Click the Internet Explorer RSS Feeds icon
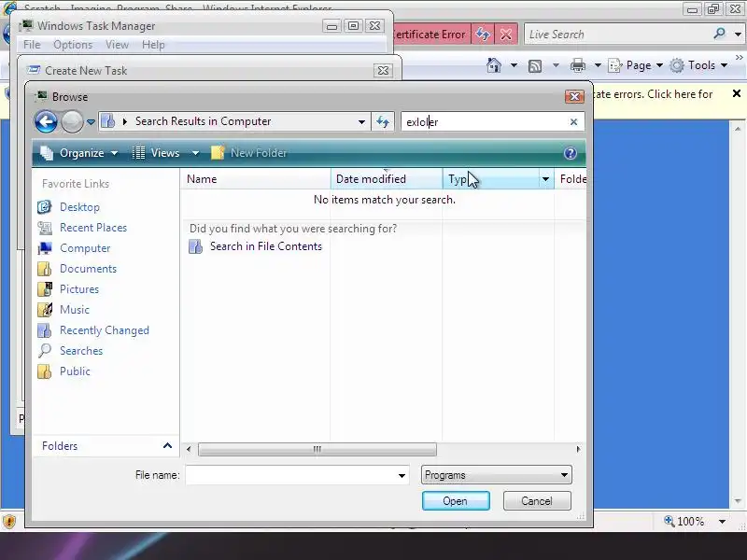747x560 pixels. pyautogui.click(x=535, y=65)
